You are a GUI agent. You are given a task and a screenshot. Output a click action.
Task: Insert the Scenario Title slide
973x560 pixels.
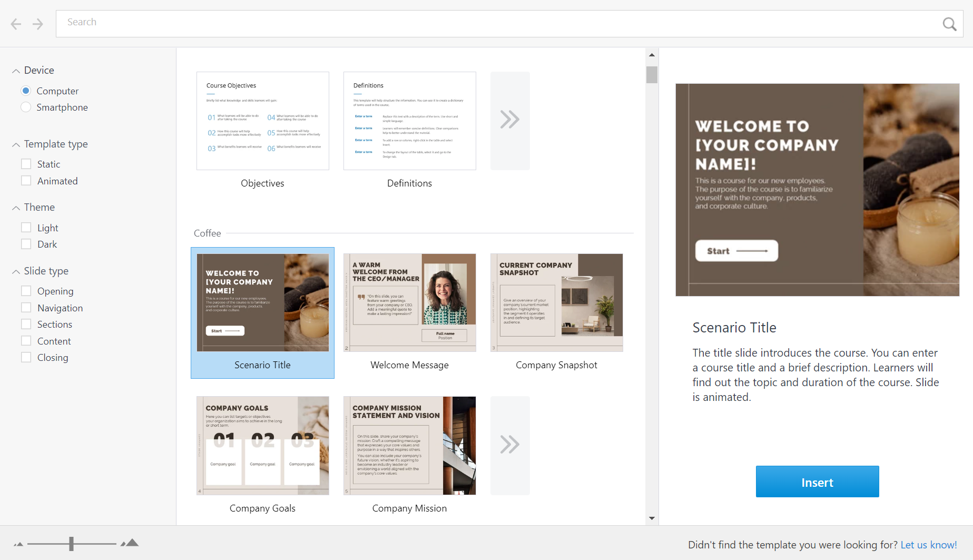pyautogui.click(x=817, y=482)
